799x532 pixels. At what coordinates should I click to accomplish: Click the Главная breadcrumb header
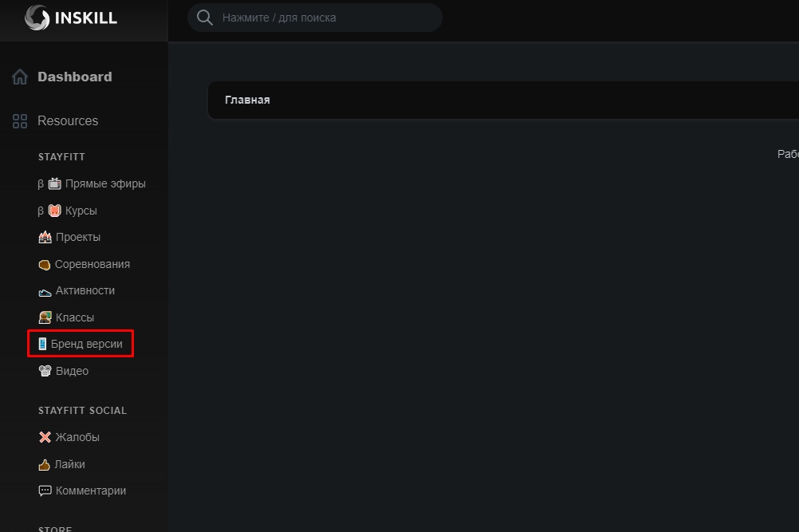coord(247,100)
